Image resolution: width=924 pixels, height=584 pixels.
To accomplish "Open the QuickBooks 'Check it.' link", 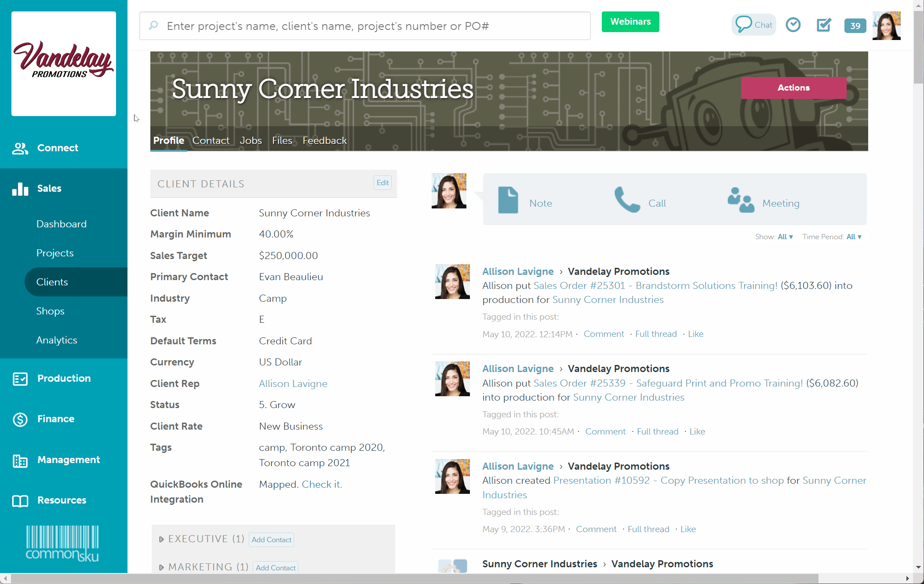I will 322,484.
